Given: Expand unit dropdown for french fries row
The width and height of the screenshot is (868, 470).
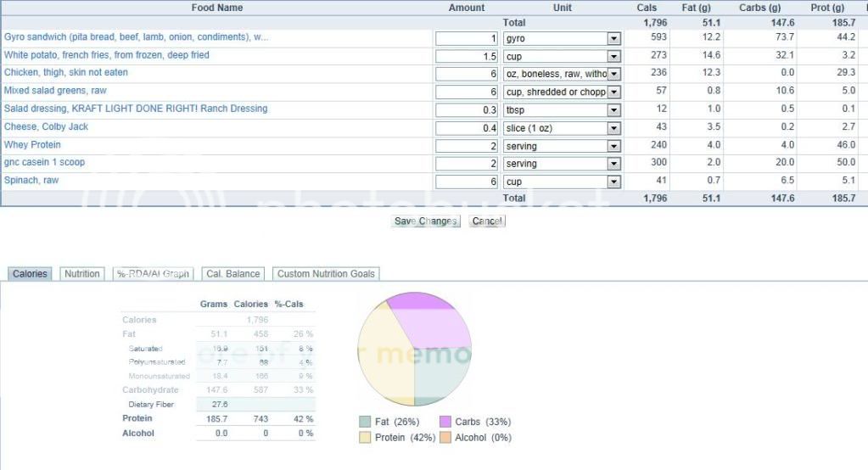Looking at the screenshot, I should [613, 57].
